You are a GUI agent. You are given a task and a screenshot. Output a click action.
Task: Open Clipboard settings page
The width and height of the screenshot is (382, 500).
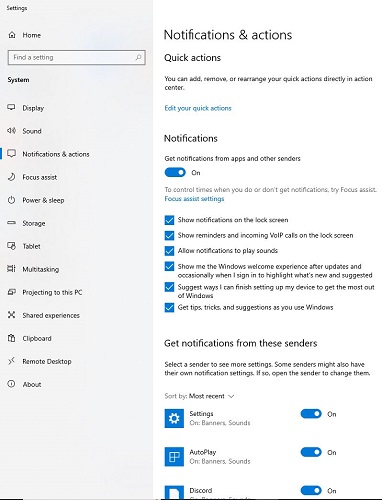(x=37, y=338)
